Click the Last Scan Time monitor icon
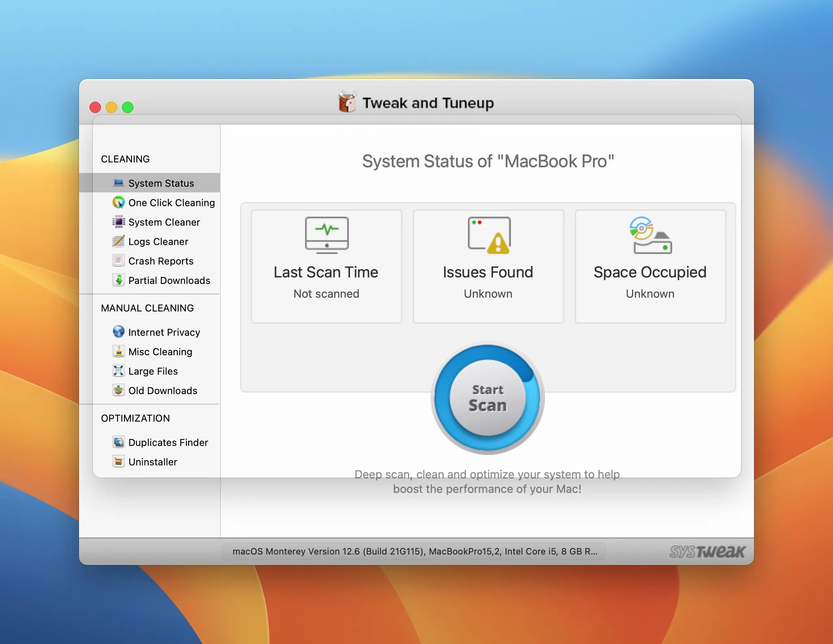833x644 pixels. point(327,235)
